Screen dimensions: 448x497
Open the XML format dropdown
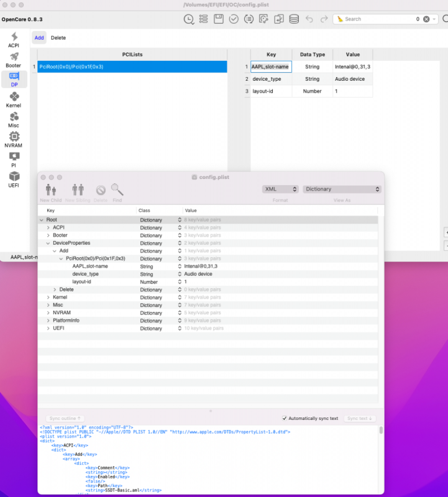(x=280, y=189)
